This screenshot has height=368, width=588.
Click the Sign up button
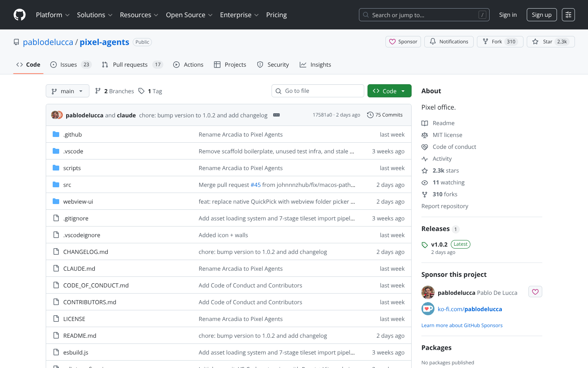(x=541, y=15)
